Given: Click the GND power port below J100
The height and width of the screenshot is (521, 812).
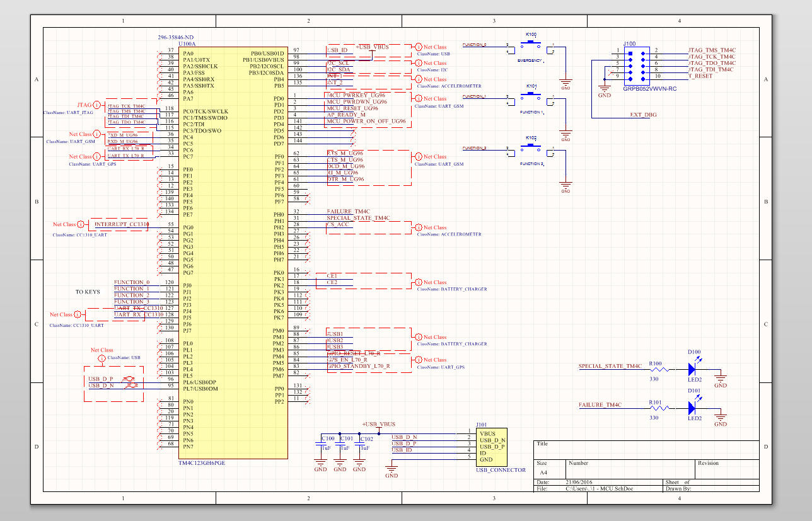Looking at the screenshot, I should click(604, 89).
